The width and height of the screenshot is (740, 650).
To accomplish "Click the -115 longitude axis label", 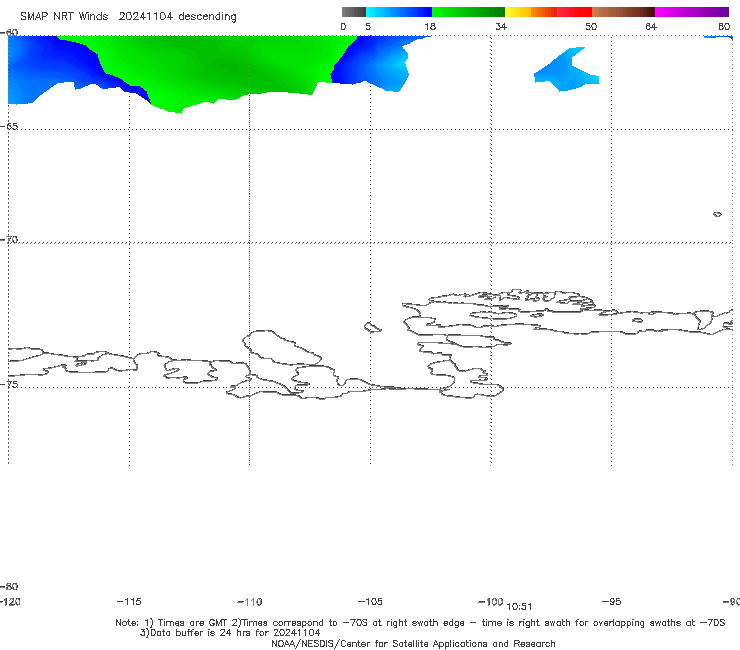I will pyautogui.click(x=129, y=601).
